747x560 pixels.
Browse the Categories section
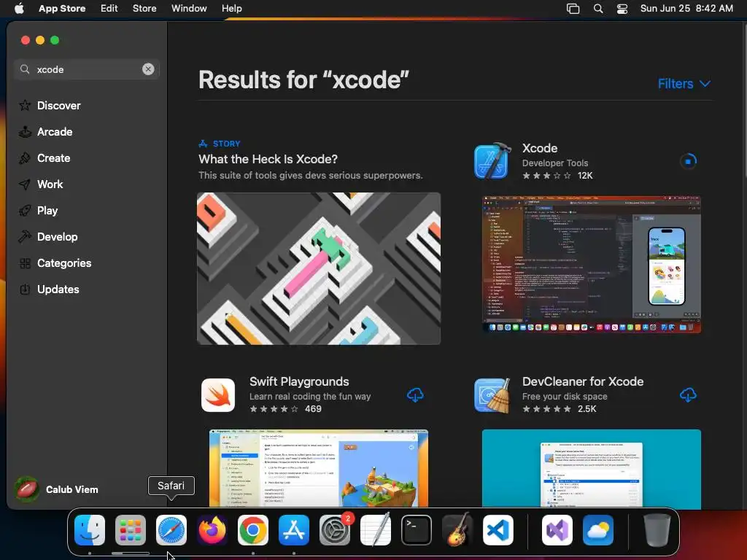(55, 262)
